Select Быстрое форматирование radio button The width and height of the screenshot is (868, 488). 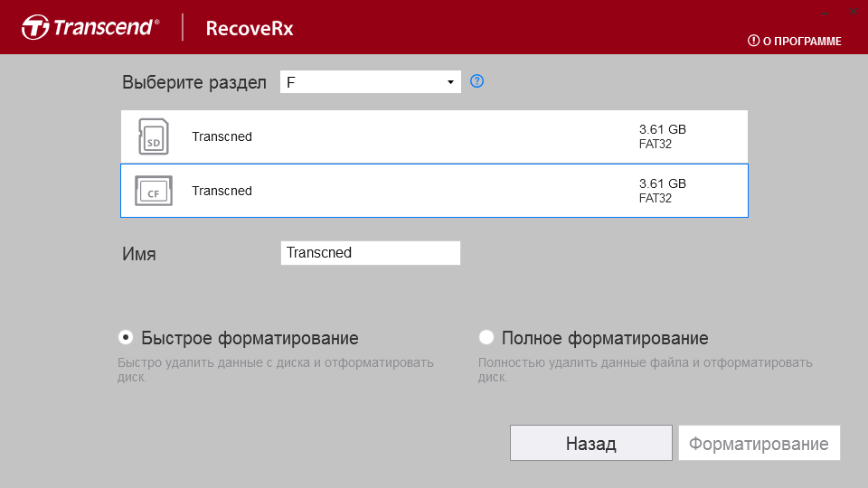pyautogui.click(x=126, y=337)
